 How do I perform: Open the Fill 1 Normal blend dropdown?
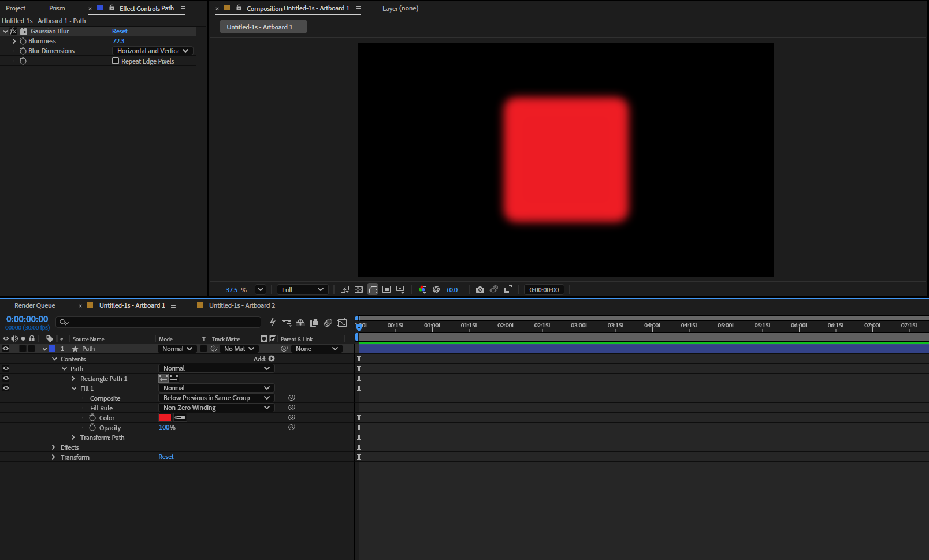coord(216,388)
